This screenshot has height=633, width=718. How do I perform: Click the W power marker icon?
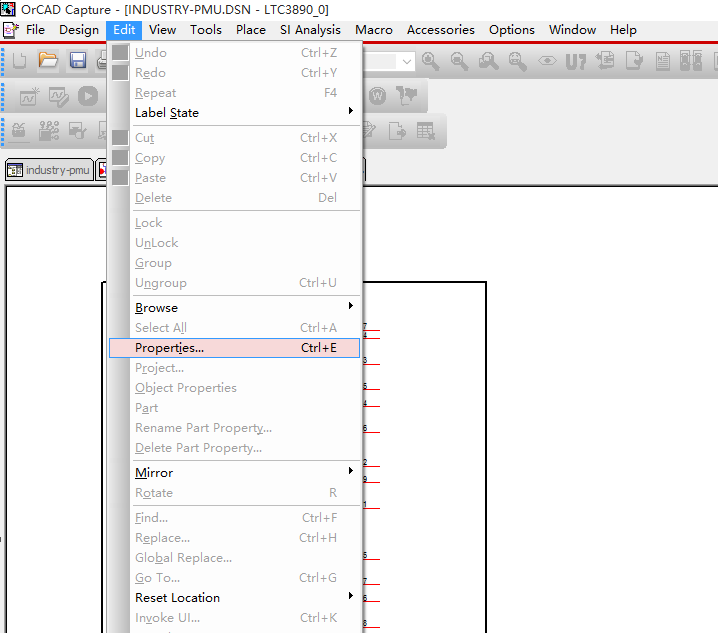pyautogui.click(x=378, y=96)
